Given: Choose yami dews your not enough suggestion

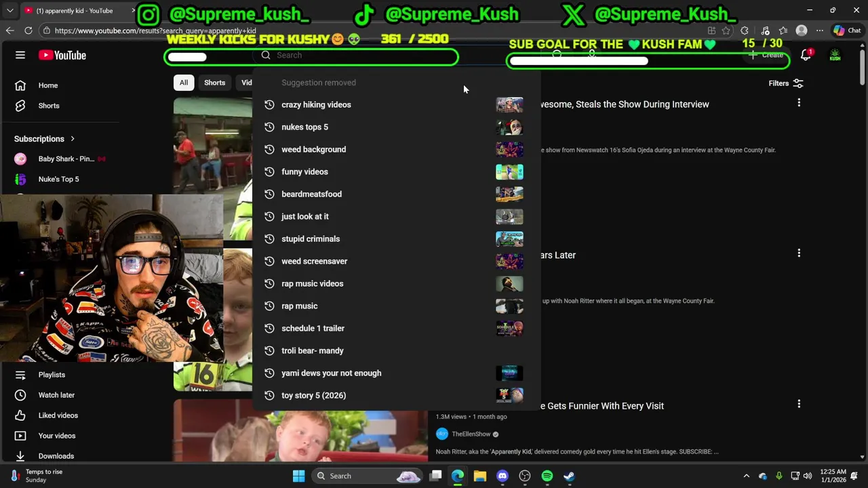Looking at the screenshot, I should (x=396, y=373).
